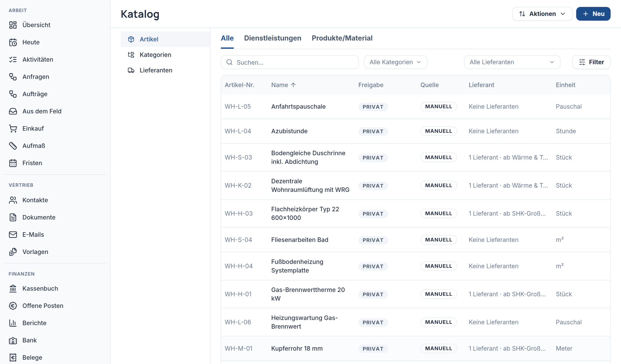621x364 pixels.
Task: Click the Artikel box icon
Action: pyautogui.click(x=131, y=39)
